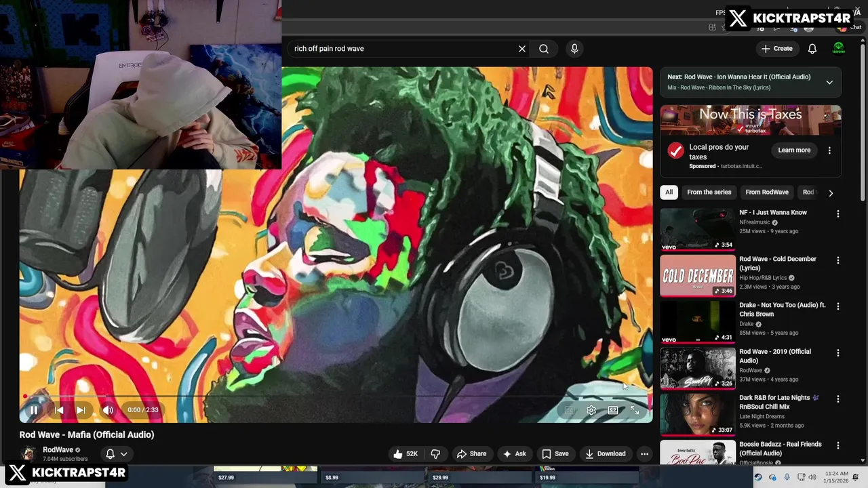Open NF - I Just Wanna Know thumbnail

pos(698,229)
